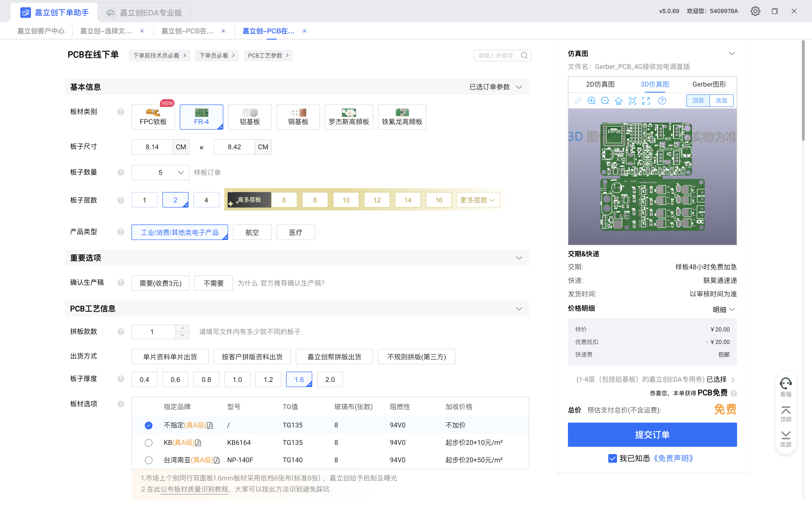This screenshot has height=508, width=812.
Task: Select 不指定(真A级) board material radio
Action: [x=148, y=425]
